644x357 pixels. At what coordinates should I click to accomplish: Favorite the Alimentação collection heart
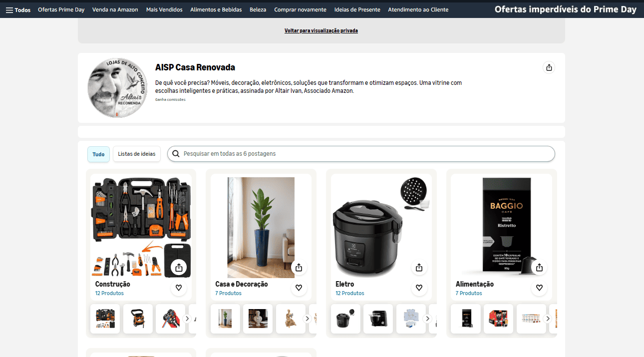[x=539, y=288]
